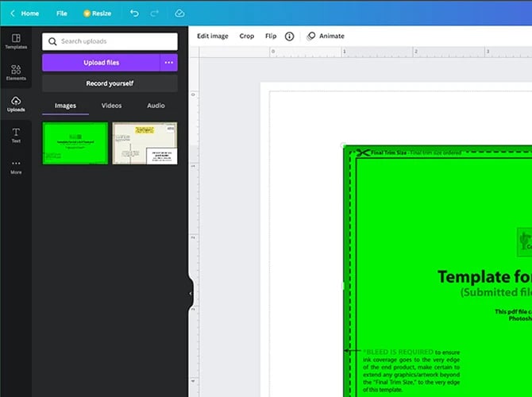Select the green template upload thumbnail
The height and width of the screenshot is (397, 532).
tap(75, 143)
